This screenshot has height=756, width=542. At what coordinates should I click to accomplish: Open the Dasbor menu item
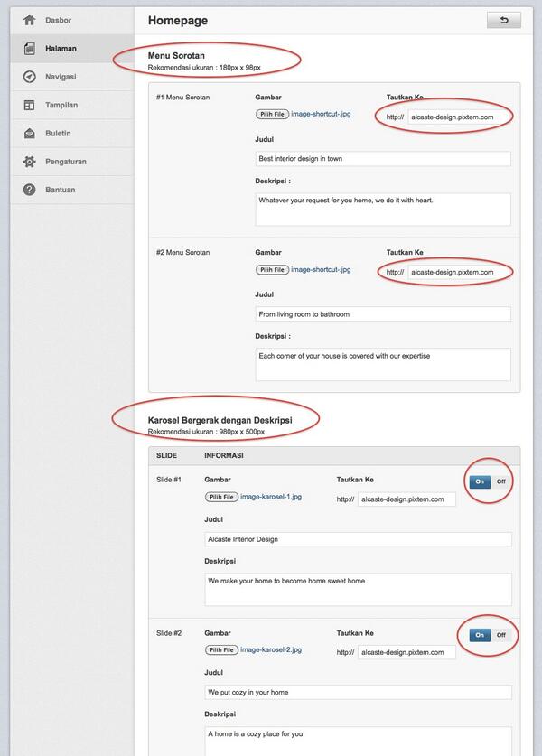59,20
